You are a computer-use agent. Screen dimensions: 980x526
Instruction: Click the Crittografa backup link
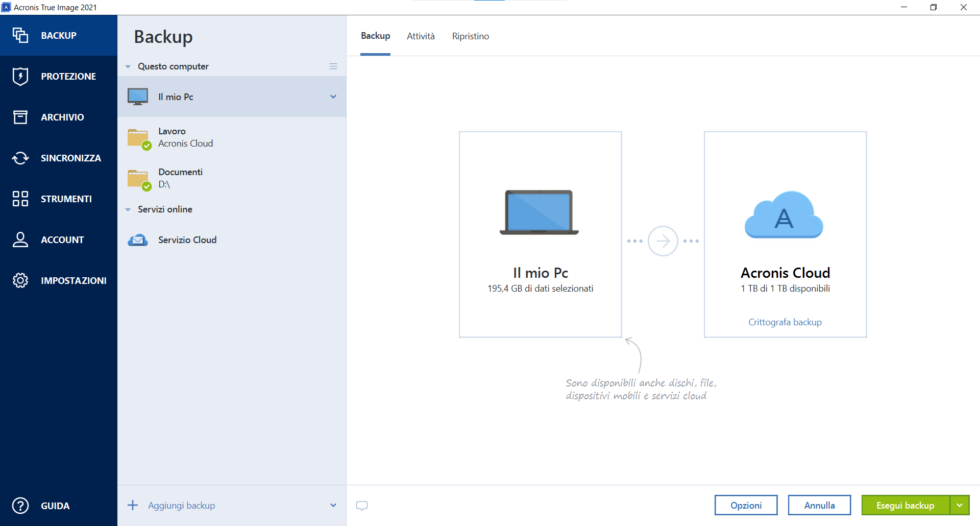pos(785,322)
